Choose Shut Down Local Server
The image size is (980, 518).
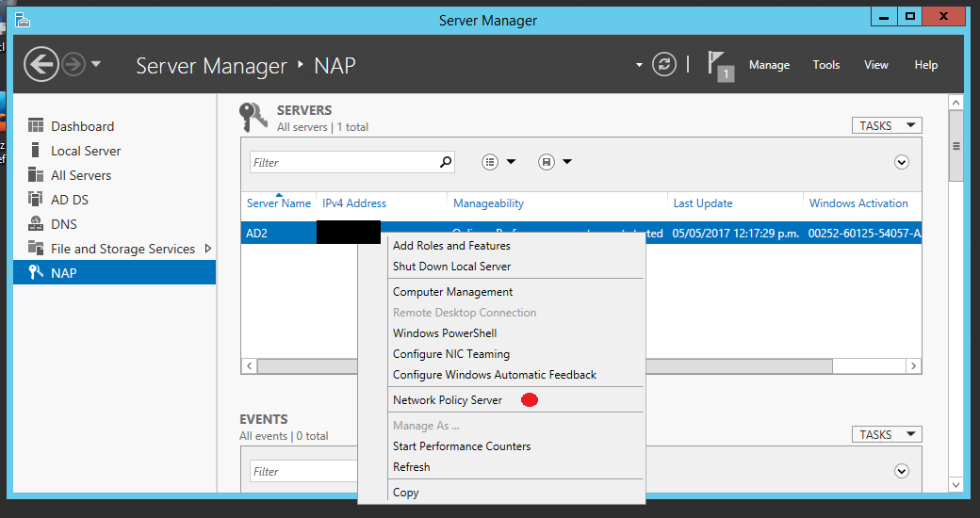pos(451,267)
